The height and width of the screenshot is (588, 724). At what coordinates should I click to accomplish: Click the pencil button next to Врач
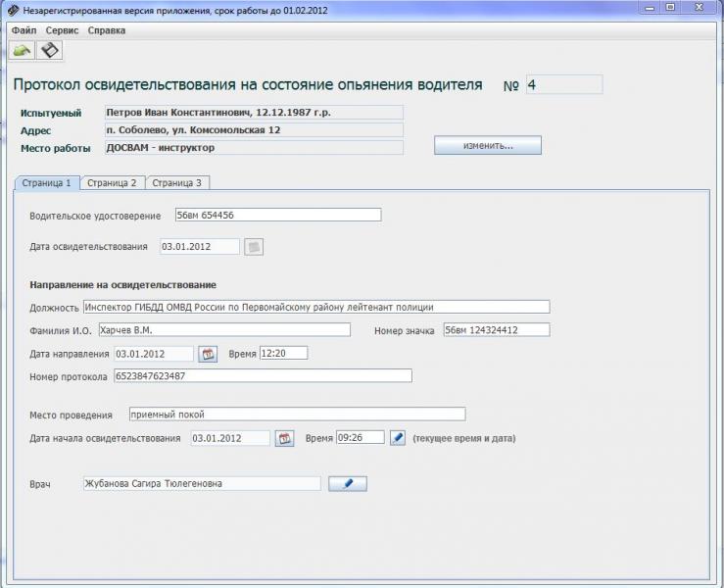(348, 483)
